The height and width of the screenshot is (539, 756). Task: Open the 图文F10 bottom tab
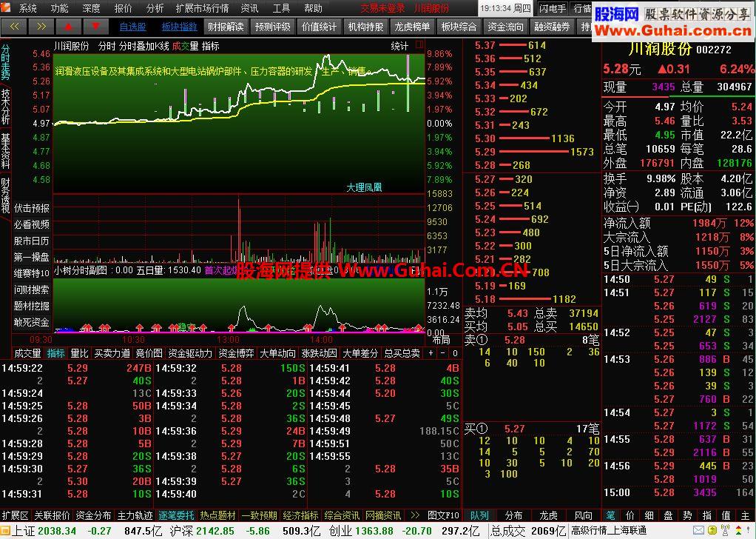444,516
